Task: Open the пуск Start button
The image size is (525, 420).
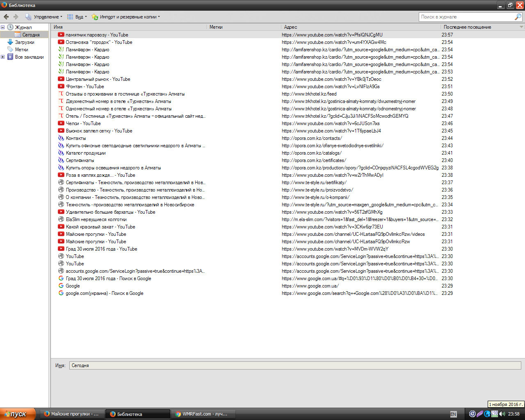Action: coord(18,414)
